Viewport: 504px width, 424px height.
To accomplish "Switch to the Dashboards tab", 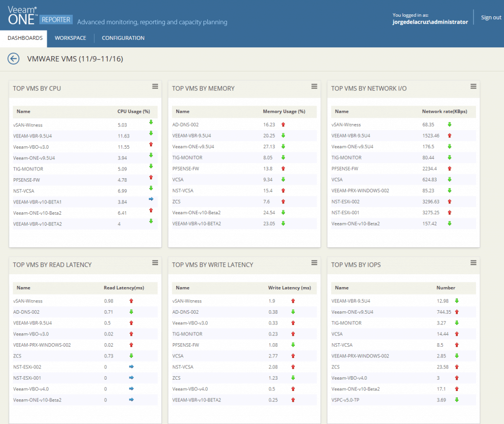I will (25, 38).
